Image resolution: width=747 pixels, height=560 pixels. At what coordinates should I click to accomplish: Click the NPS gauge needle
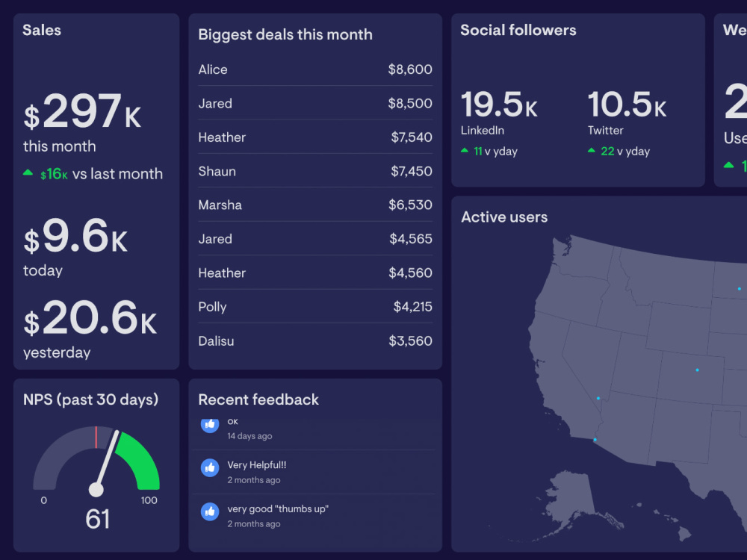pyautogui.click(x=106, y=464)
